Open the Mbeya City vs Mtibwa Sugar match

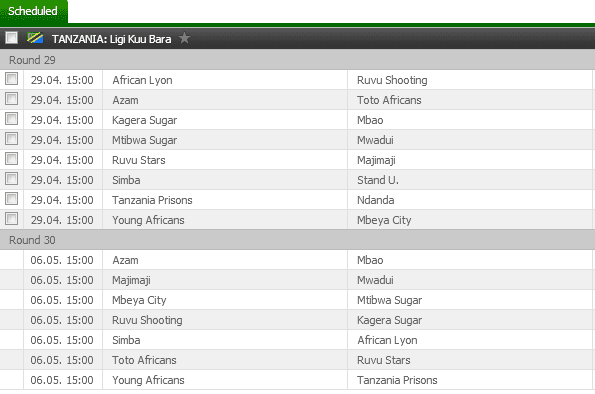click(x=298, y=300)
